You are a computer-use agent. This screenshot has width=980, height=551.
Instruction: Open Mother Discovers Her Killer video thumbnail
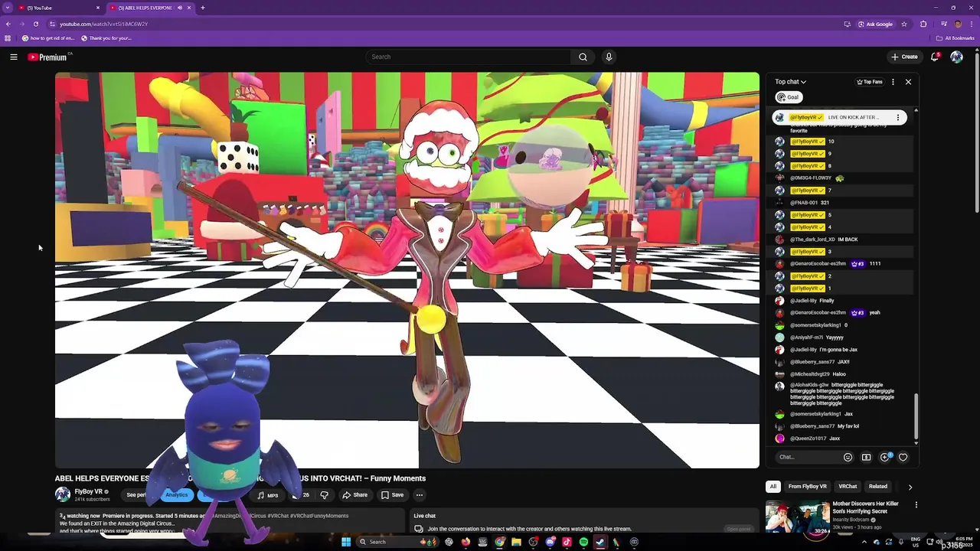click(x=798, y=518)
